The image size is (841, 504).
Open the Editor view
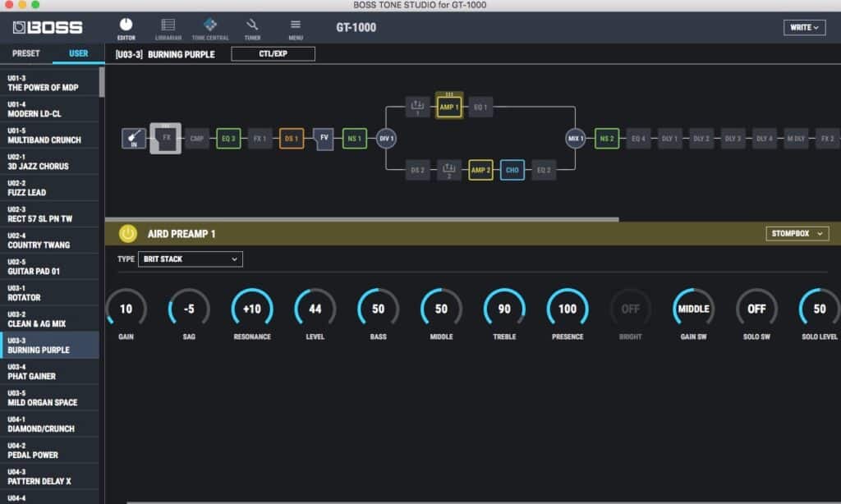click(x=126, y=29)
